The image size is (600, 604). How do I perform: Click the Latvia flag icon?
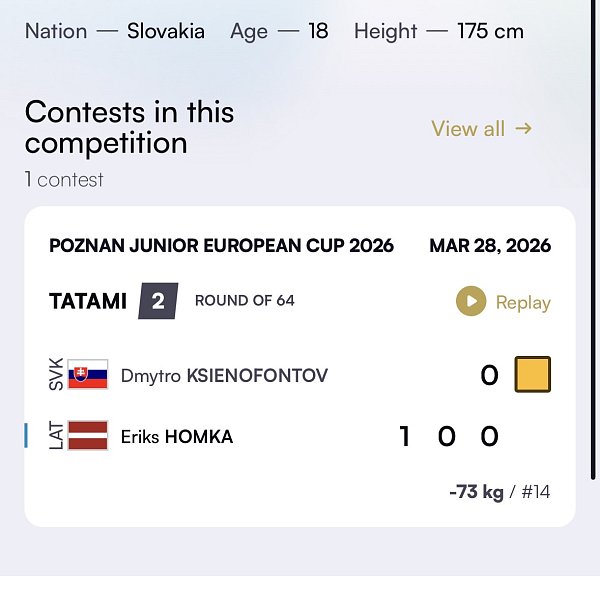point(88,436)
